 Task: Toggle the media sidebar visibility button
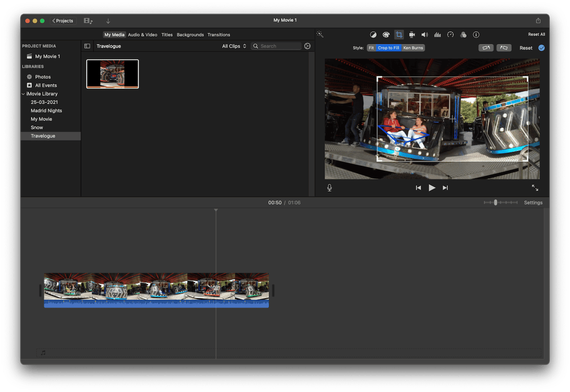pos(87,46)
